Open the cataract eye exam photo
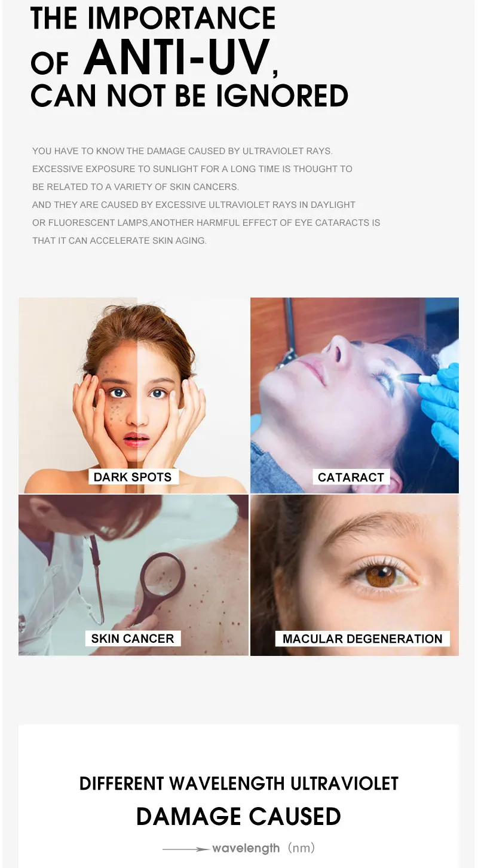This screenshot has width=478, height=868. [x=354, y=395]
